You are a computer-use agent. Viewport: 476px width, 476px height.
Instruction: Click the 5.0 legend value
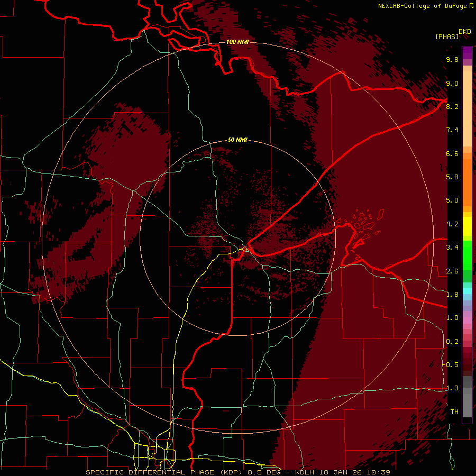point(452,200)
